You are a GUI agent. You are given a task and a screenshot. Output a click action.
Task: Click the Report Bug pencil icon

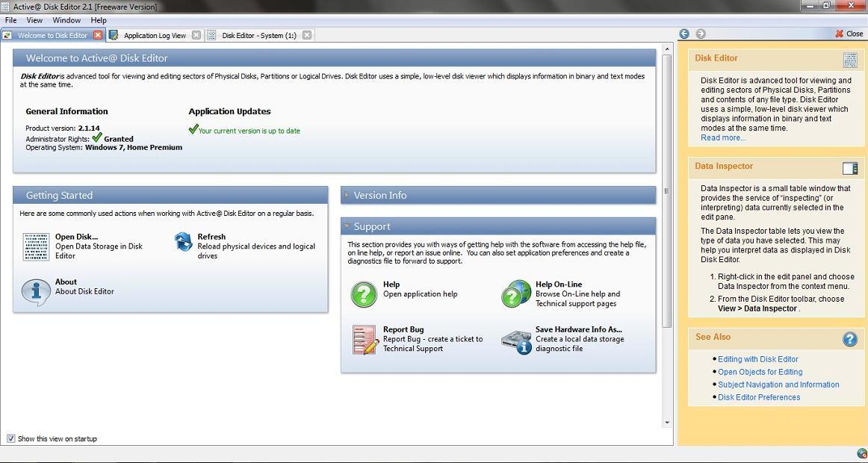point(365,339)
